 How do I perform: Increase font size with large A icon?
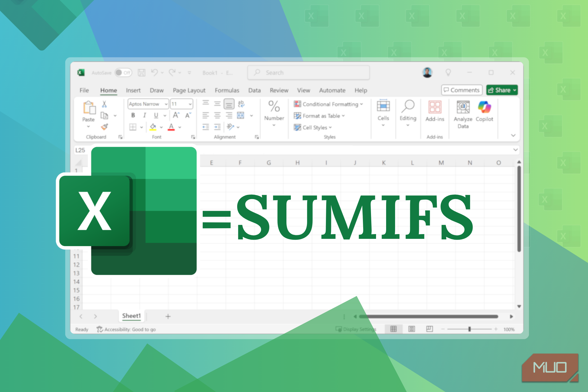click(x=176, y=115)
